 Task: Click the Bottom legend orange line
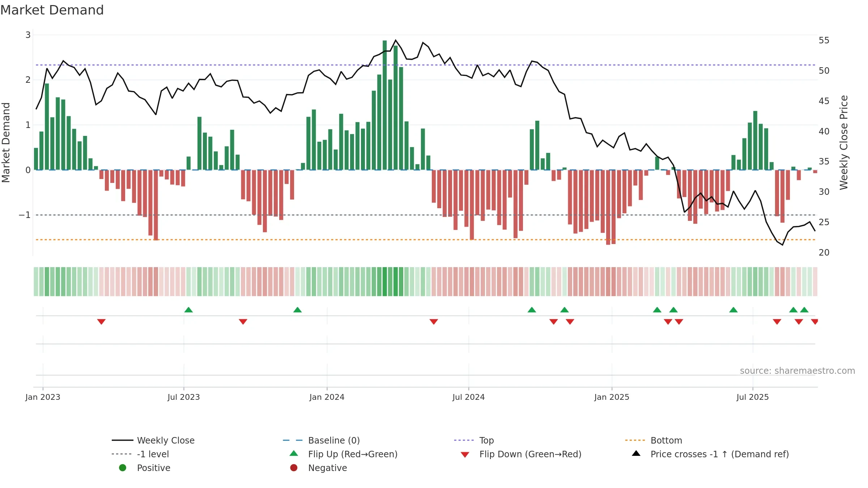(x=635, y=440)
